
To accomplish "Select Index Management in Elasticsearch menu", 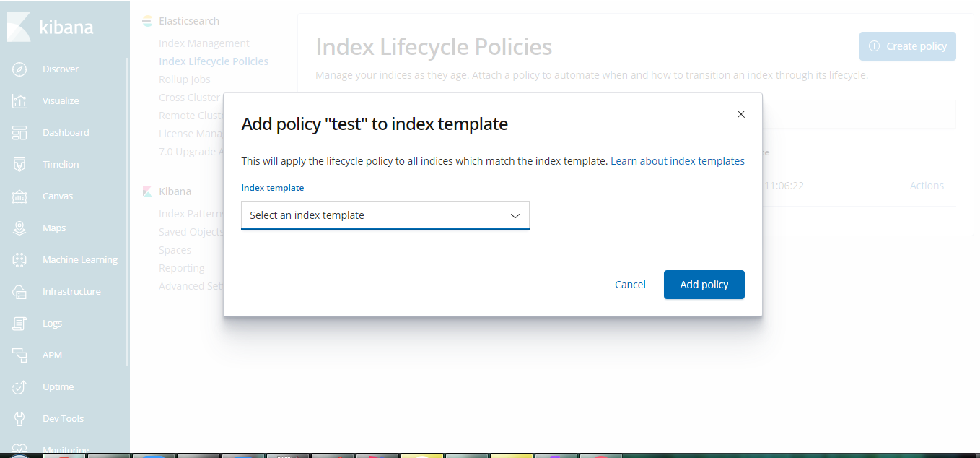I will point(204,43).
